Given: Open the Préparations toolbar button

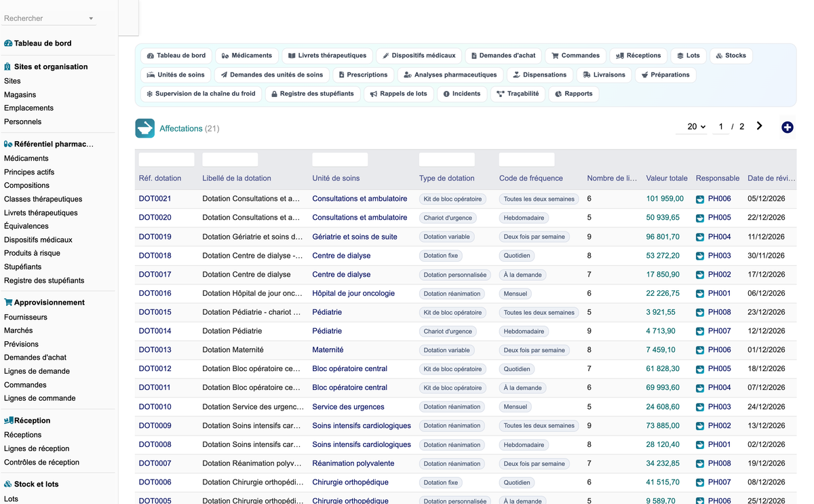Looking at the screenshot, I should [665, 75].
